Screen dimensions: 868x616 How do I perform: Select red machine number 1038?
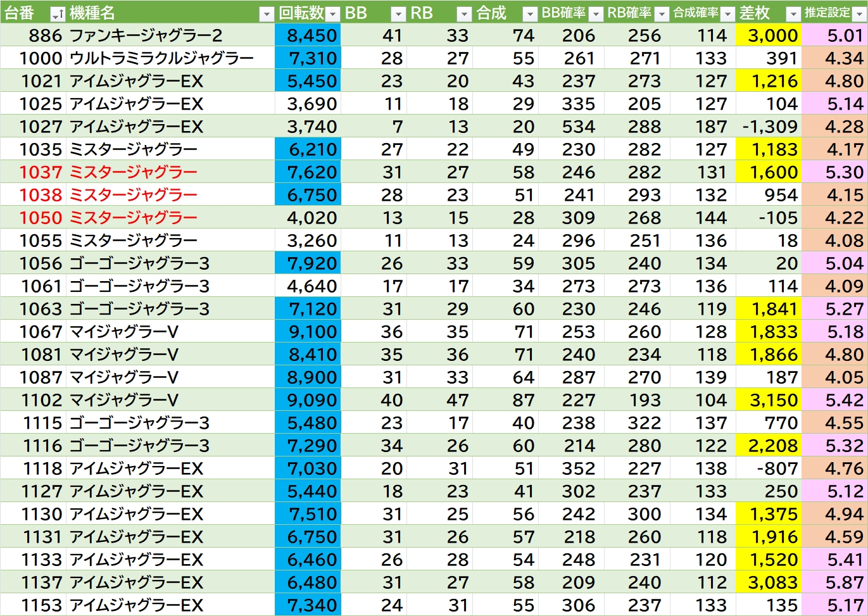33,195
